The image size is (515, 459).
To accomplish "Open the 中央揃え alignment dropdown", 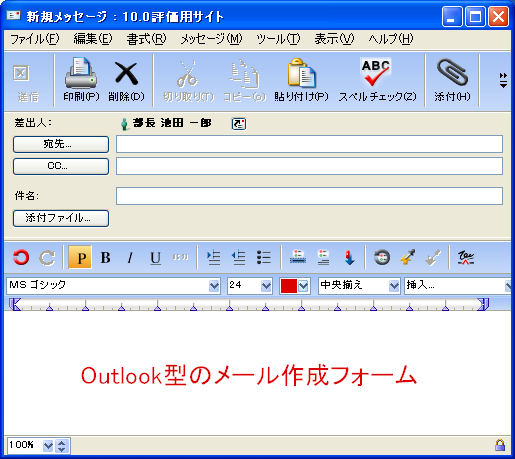I will pos(394,286).
